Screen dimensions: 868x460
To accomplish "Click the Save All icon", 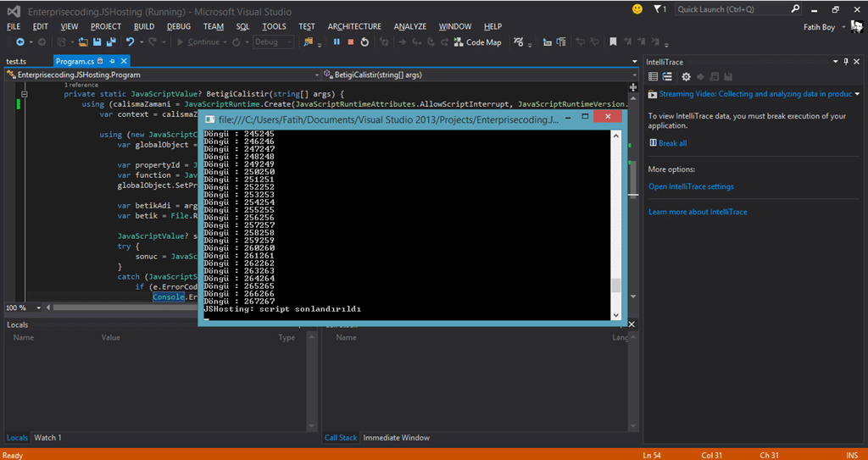I will click(111, 42).
